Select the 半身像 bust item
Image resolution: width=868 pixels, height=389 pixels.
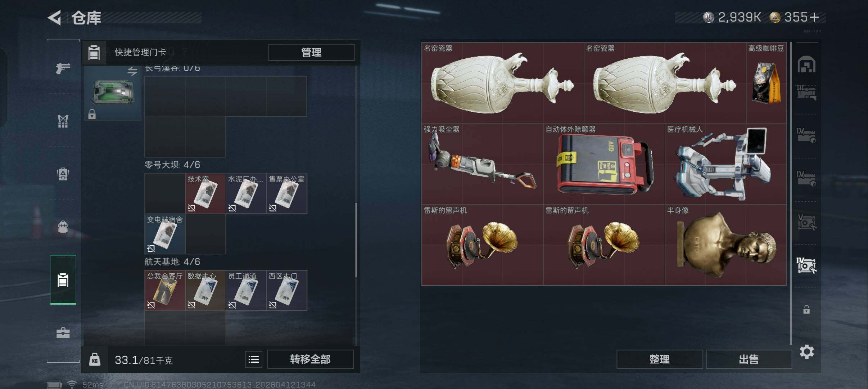[x=725, y=245]
